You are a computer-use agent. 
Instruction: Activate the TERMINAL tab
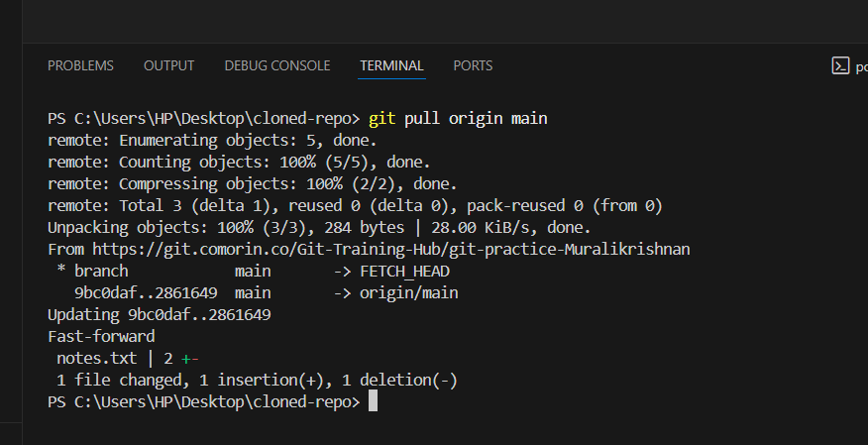pyautogui.click(x=391, y=66)
